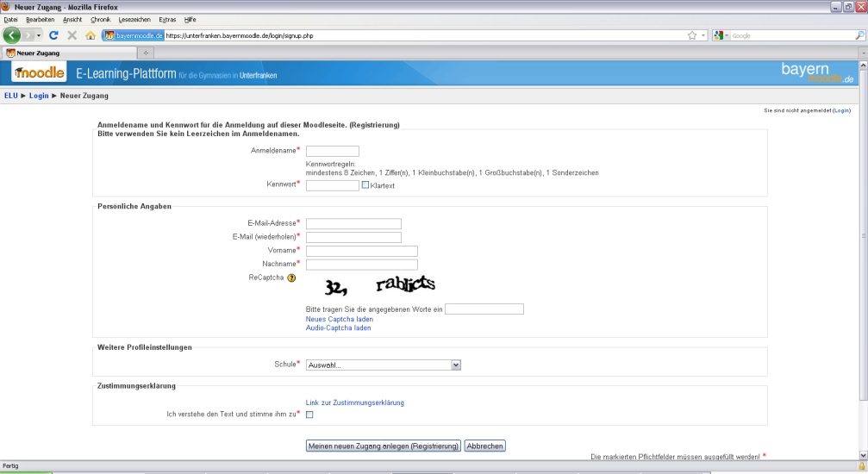Image resolution: width=868 pixels, height=474 pixels.
Task: Click the E-Mail (wiederholen) field
Action: tap(353, 237)
